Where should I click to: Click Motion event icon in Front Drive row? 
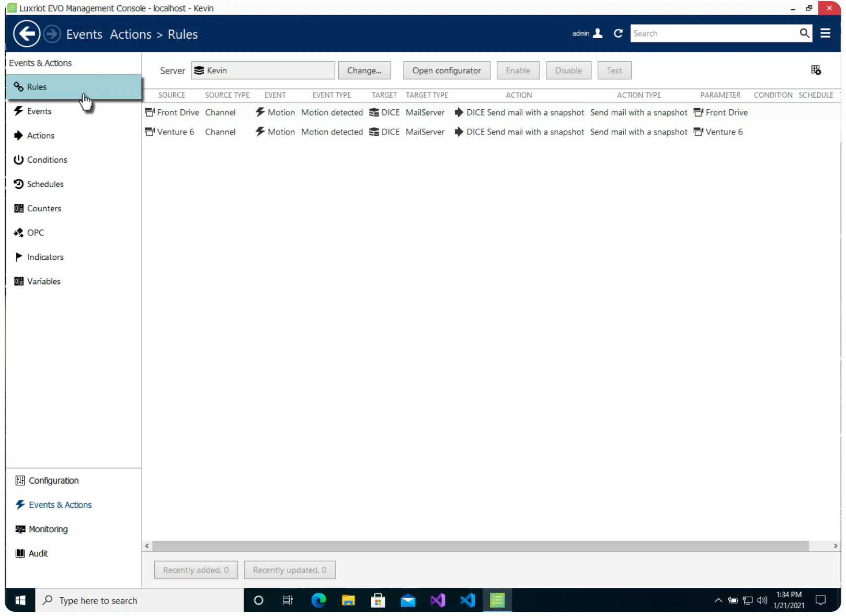click(x=260, y=112)
